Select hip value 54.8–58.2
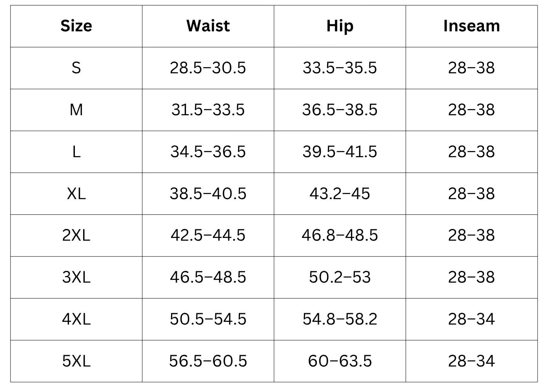The height and width of the screenshot is (392, 549). tap(340, 319)
